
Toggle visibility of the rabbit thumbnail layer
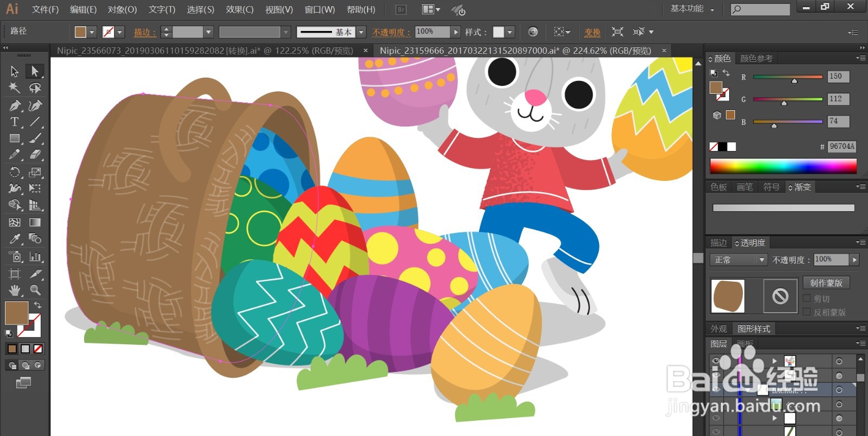coord(716,361)
